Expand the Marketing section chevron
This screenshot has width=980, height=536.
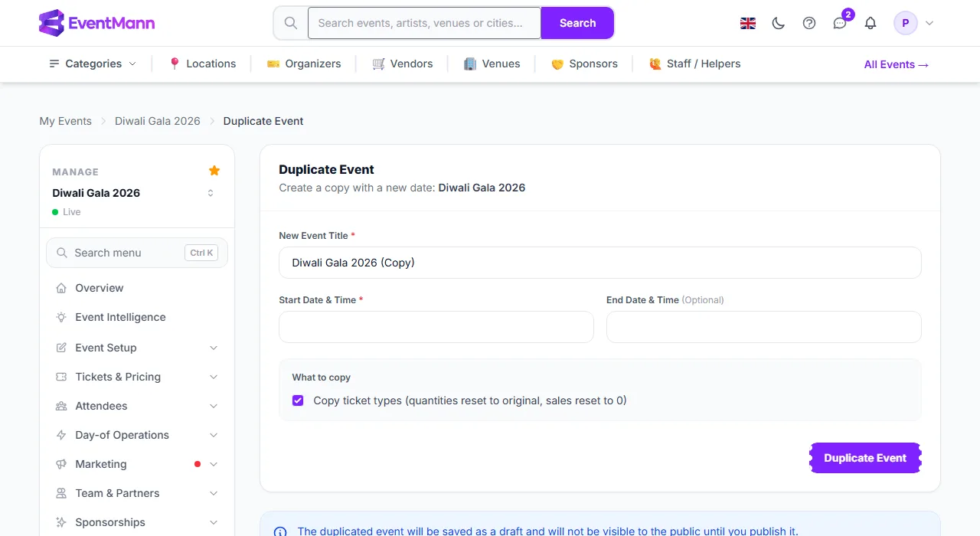coord(214,464)
